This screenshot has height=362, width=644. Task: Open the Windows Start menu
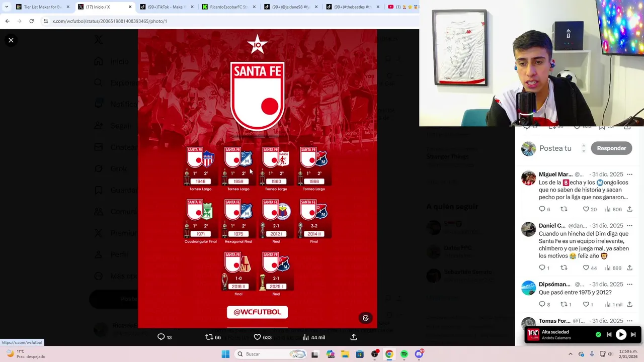pos(225,354)
